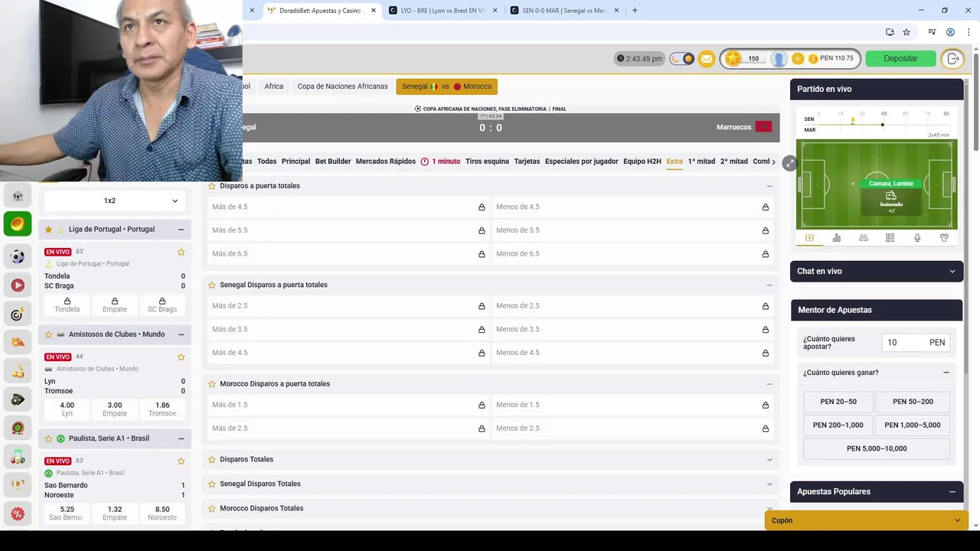The width and height of the screenshot is (980, 551).
Task: Choose the PEN 20–50 winnings range
Action: pos(838,402)
